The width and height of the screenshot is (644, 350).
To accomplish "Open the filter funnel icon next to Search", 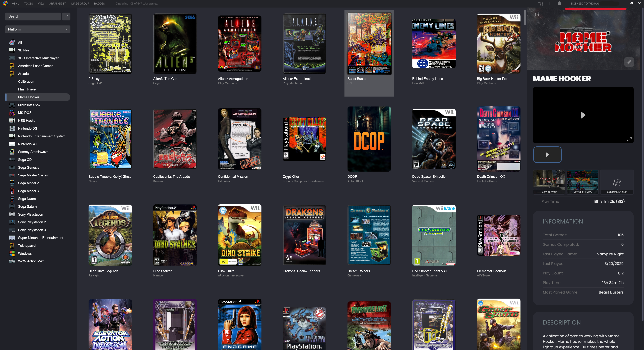I will (x=66, y=16).
